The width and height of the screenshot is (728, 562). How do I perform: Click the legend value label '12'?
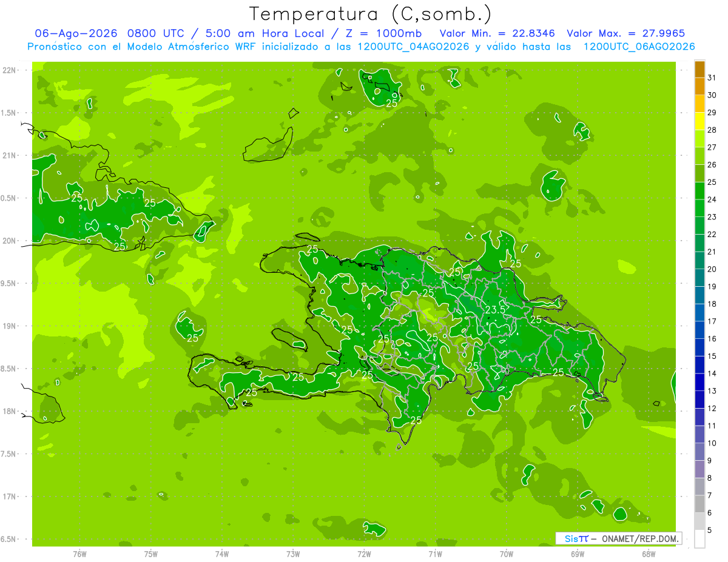tap(712, 408)
